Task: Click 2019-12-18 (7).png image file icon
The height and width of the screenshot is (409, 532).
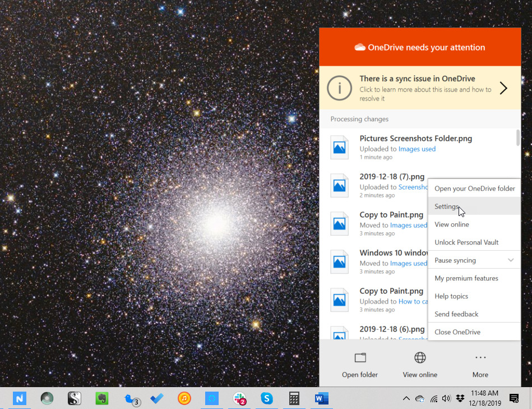Action: point(339,185)
